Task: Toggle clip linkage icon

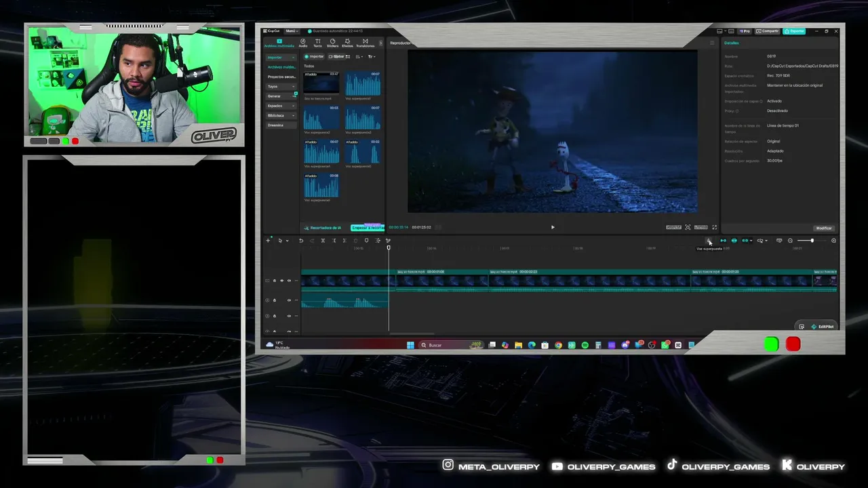Action: pyautogui.click(x=745, y=241)
